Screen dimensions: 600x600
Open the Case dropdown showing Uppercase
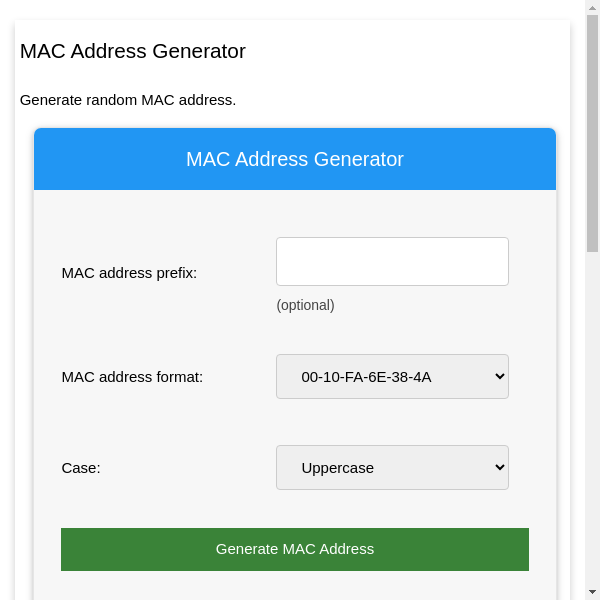point(392,467)
